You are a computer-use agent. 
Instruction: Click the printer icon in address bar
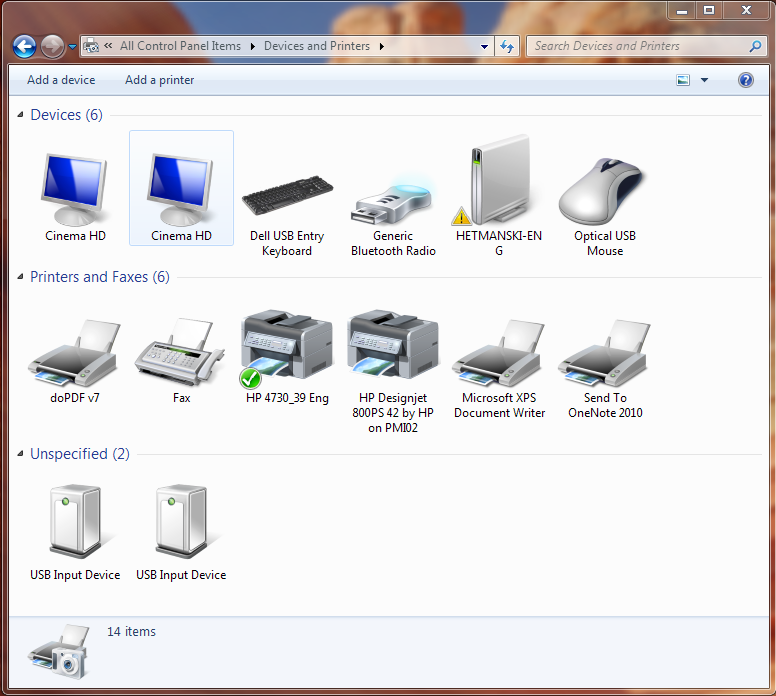point(91,46)
